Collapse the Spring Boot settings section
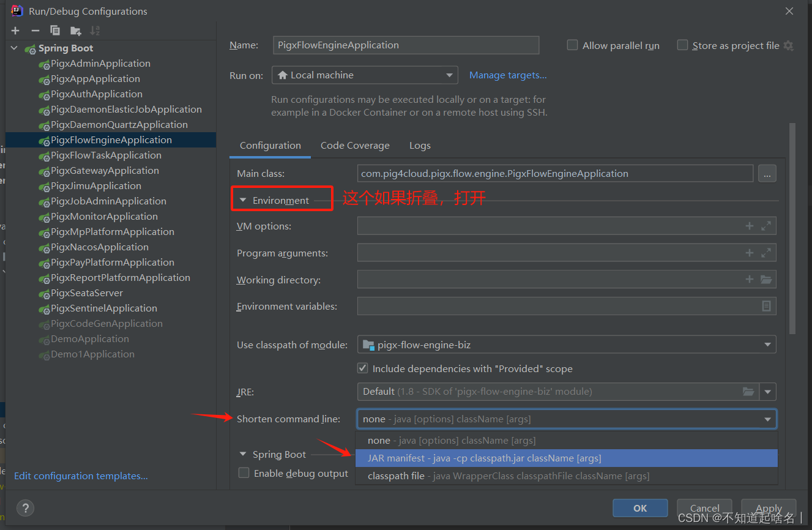This screenshot has height=530, width=812. pyautogui.click(x=243, y=454)
